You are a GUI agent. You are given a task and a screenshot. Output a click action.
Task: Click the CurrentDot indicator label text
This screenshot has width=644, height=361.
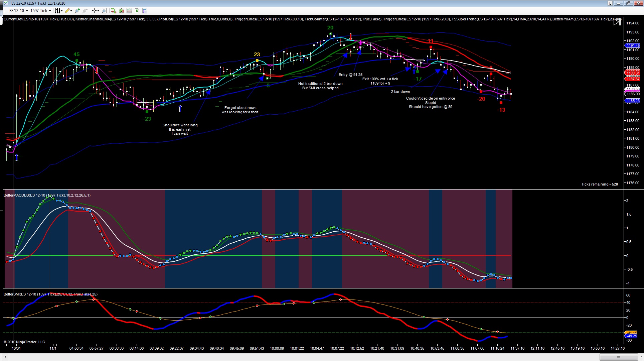[38, 19]
